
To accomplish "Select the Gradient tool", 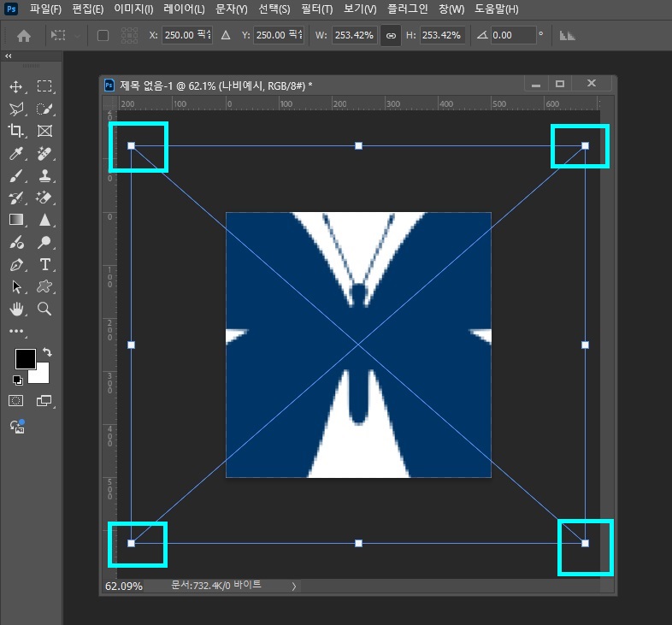I will [16, 220].
